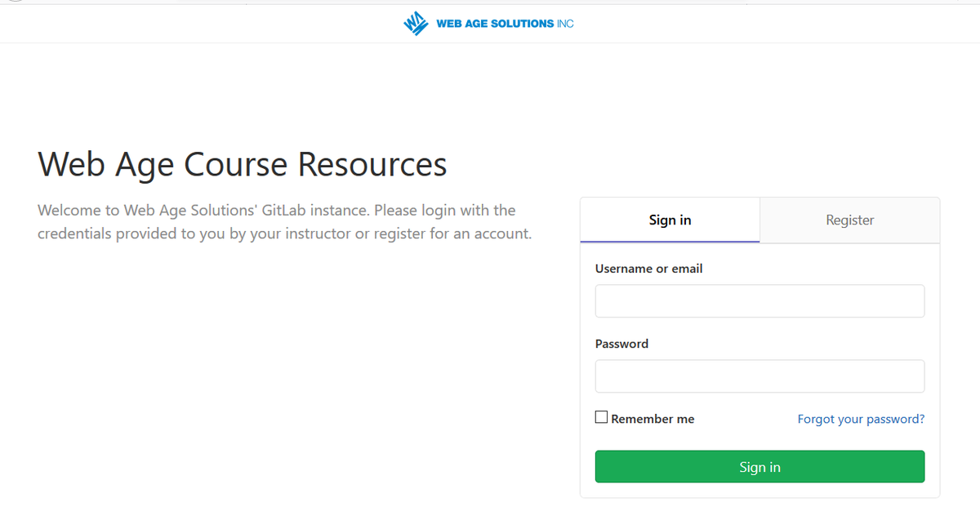This screenshot has height=520, width=980.
Task: Open the Forgot your password link
Action: [x=861, y=418]
